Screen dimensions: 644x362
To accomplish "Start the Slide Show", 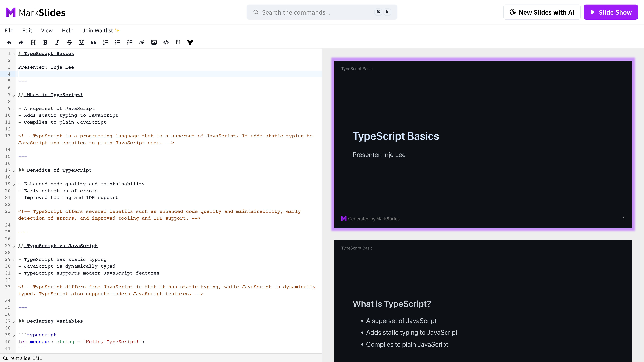I will coord(611,12).
